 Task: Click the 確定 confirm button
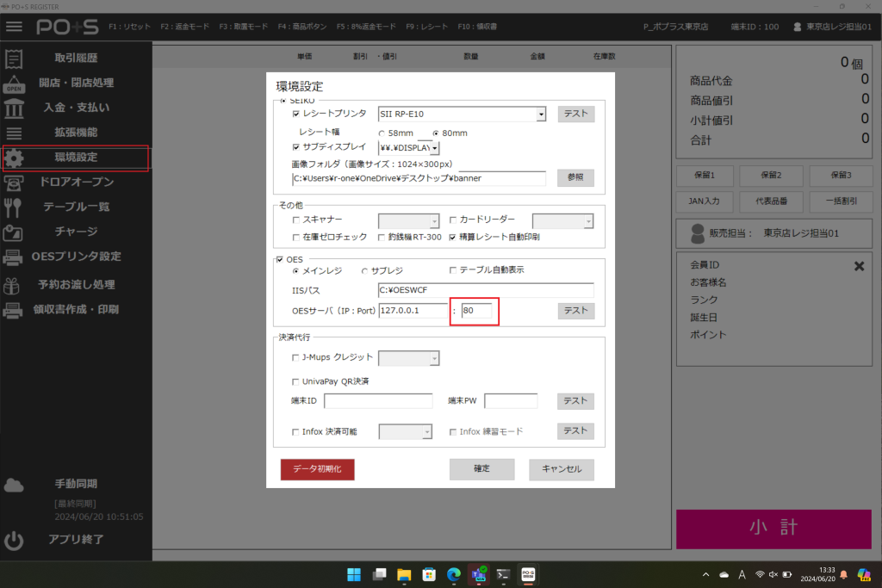coord(481,469)
